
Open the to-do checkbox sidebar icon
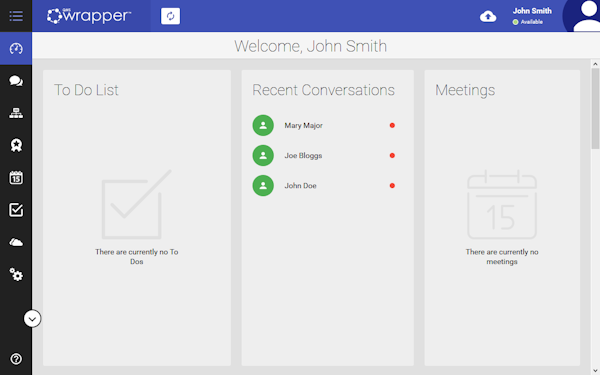coord(16,210)
